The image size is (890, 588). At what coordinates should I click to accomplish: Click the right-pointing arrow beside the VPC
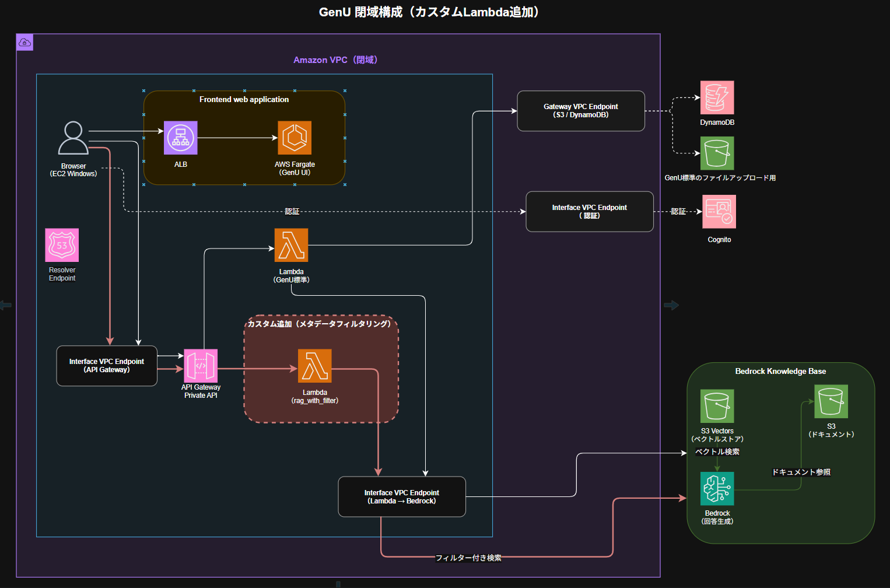coord(671,305)
